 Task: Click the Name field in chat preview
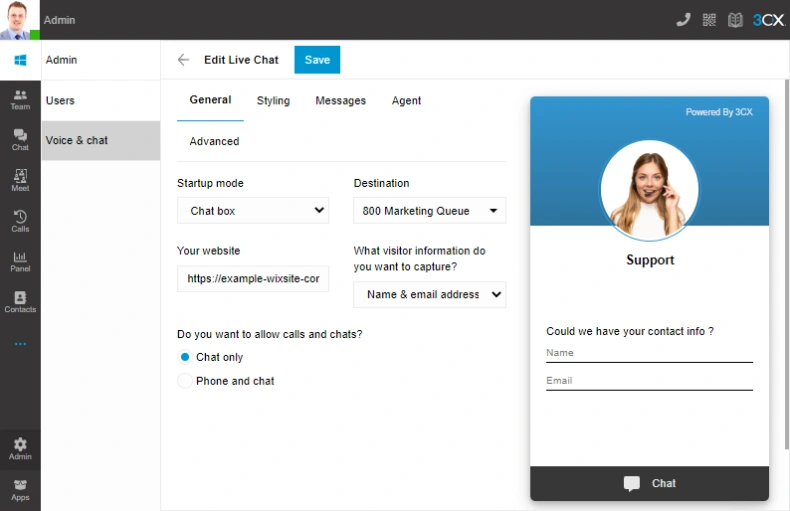click(x=649, y=353)
